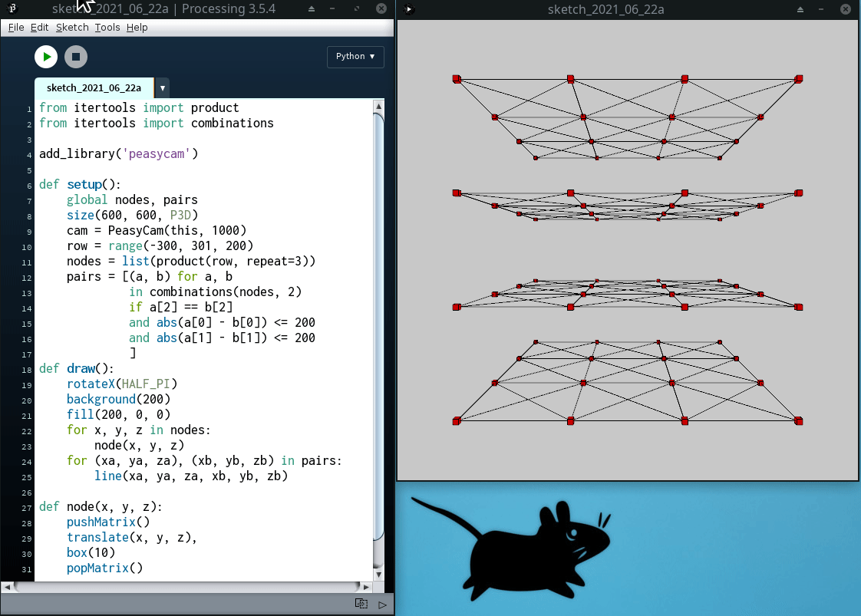Screen dimensions: 861x616
Task: Place cursor on the background(200) code line
Action: 118,399
